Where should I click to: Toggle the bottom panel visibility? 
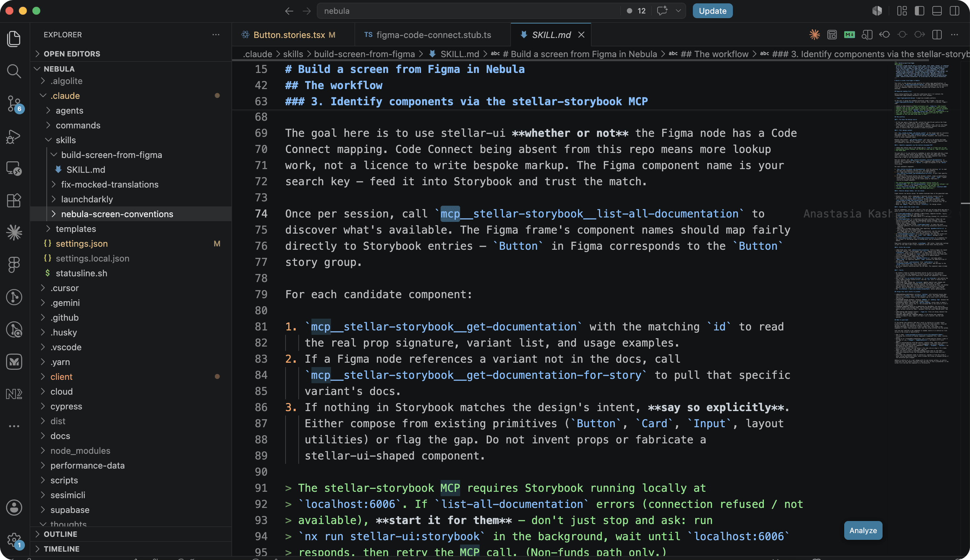pyautogui.click(x=936, y=11)
